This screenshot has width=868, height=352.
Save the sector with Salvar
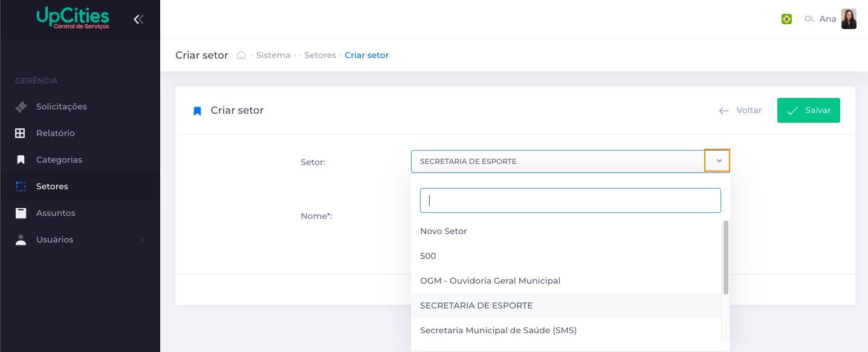point(809,111)
